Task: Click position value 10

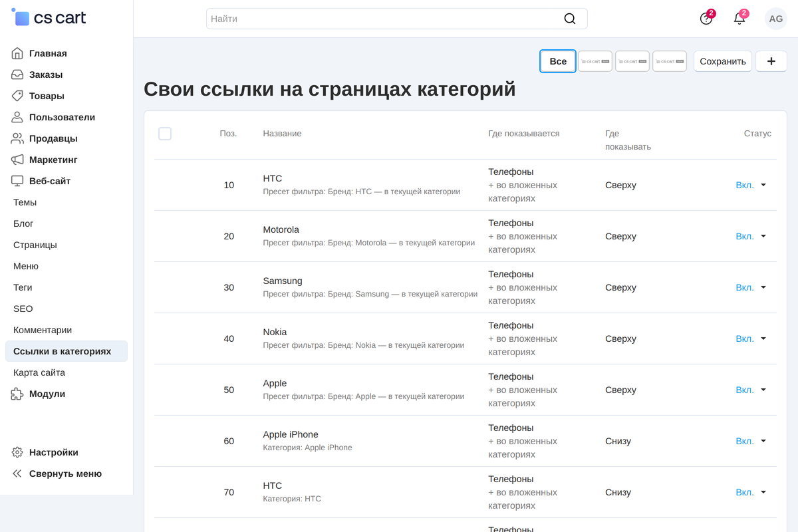Action: pos(229,185)
